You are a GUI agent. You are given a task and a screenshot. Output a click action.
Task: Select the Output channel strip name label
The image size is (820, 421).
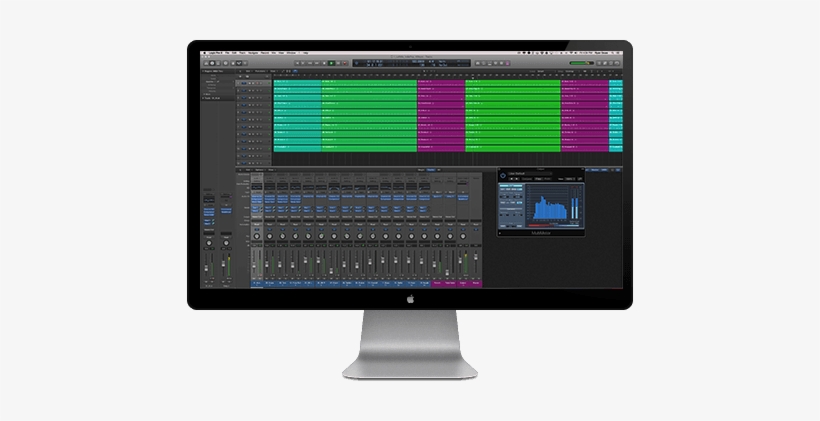point(463,283)
